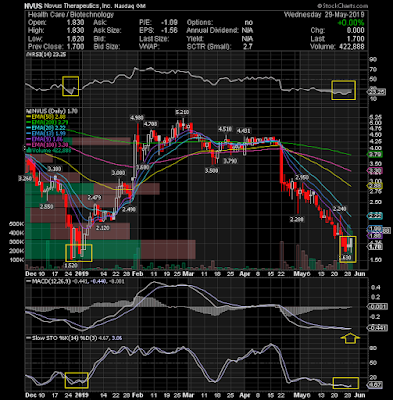Click the 3.790 price label
The height and width of the screenshot is (400, 393).
click(230, 161)
